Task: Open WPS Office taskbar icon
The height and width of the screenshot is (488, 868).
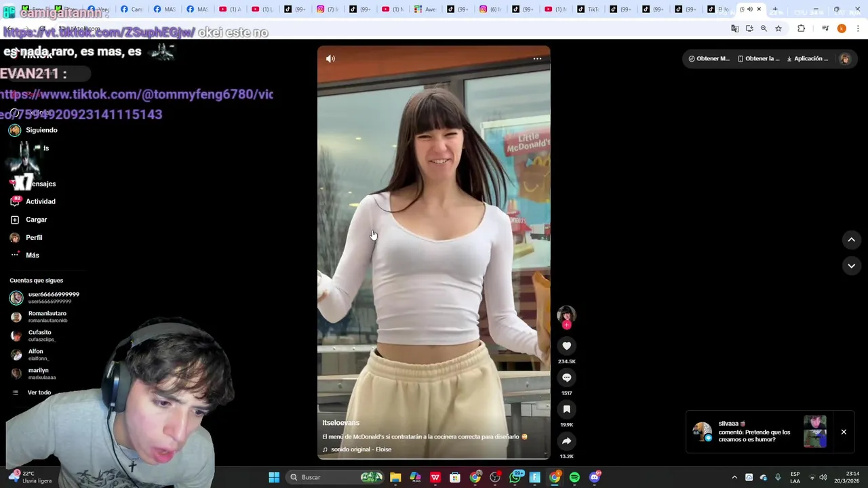Action: pyautogui.click(x=435, y=477)
